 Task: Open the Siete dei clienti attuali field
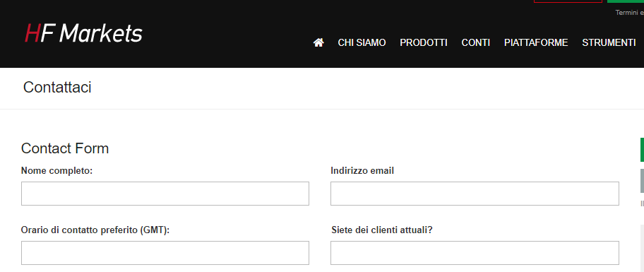475,253
